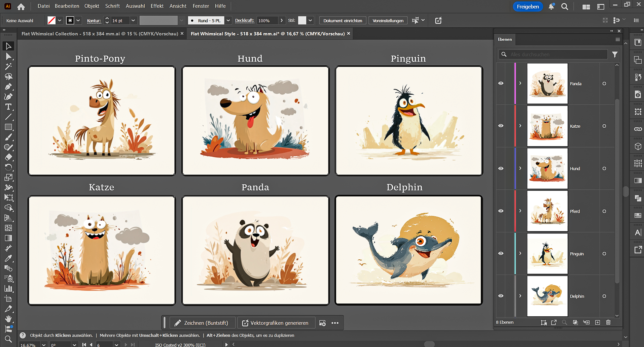644x347 pixels.
Task: Hide the Delphin layer with eye icon
Action: (501, 296)
